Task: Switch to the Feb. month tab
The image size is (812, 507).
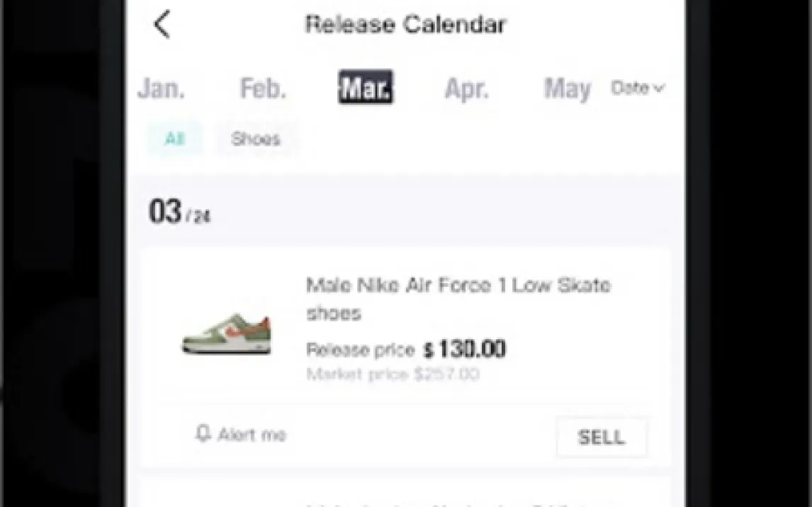Action: coord(263,89)
